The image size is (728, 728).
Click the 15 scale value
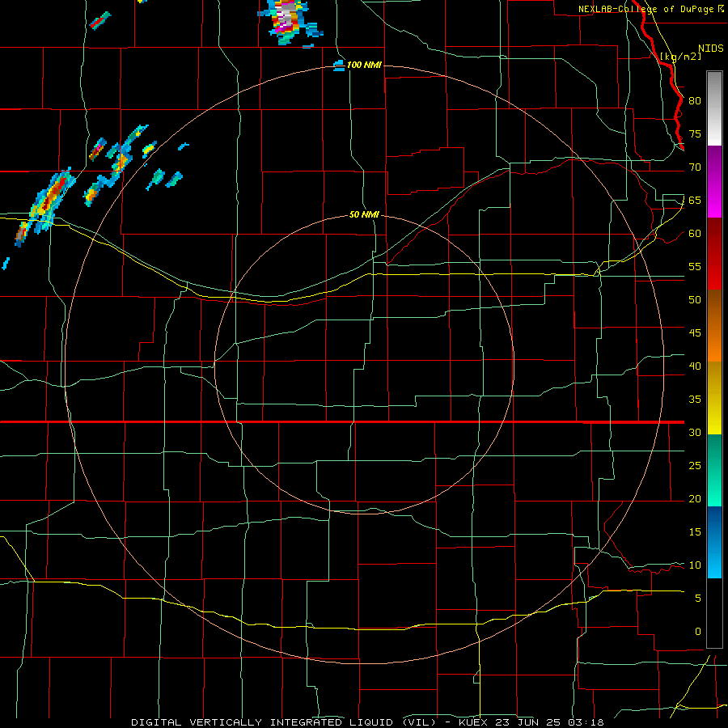point(695,532)
